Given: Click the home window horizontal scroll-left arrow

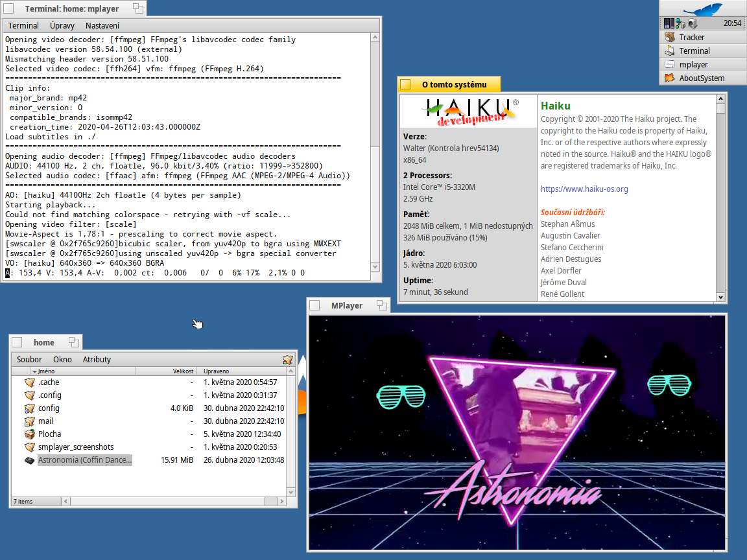Looking at the screenshot, I should 65,502.
